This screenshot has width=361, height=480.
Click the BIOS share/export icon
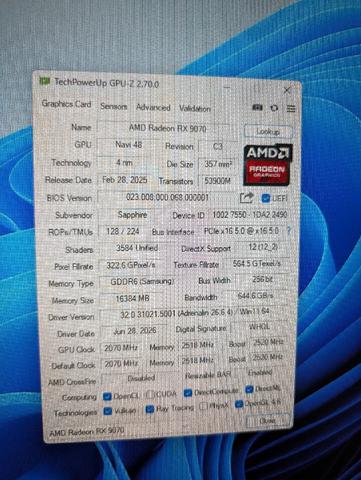pyautogui.click(x=246, y=198)
